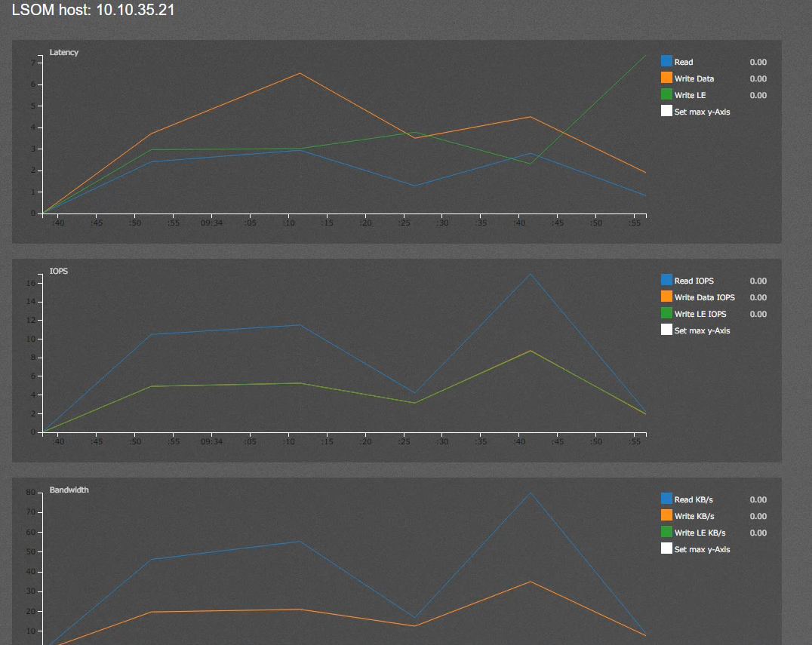Click the Write LE KB/s legend label
Screen dimensions: 812x645
tap(700, 533)
